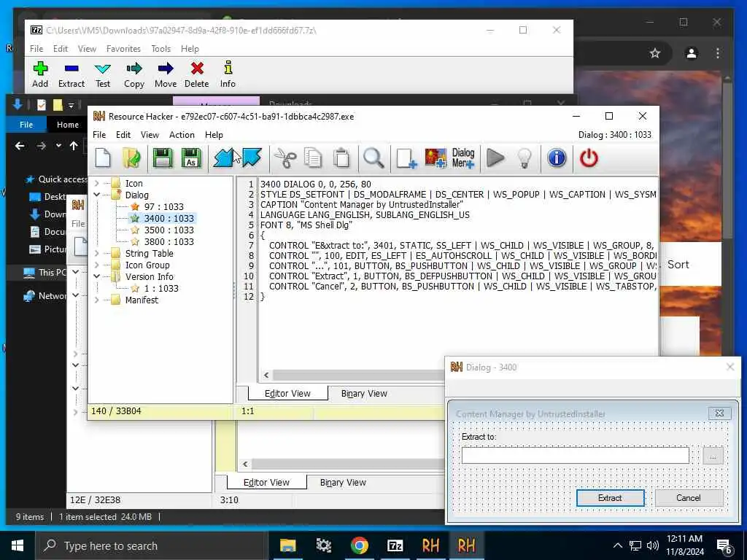Open Resource Hacker View menu

[150, 135]
